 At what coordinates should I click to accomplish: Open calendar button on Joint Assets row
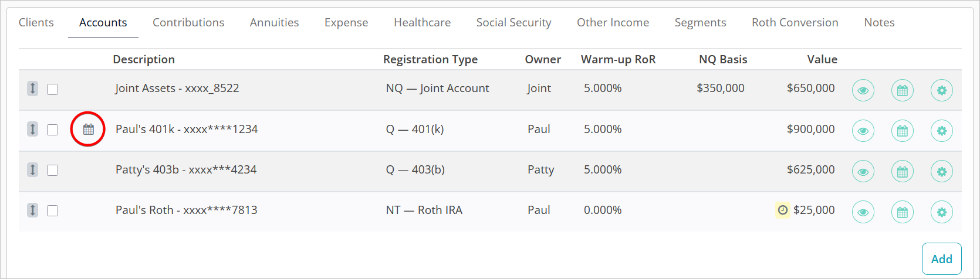click(x=902, y=90)
